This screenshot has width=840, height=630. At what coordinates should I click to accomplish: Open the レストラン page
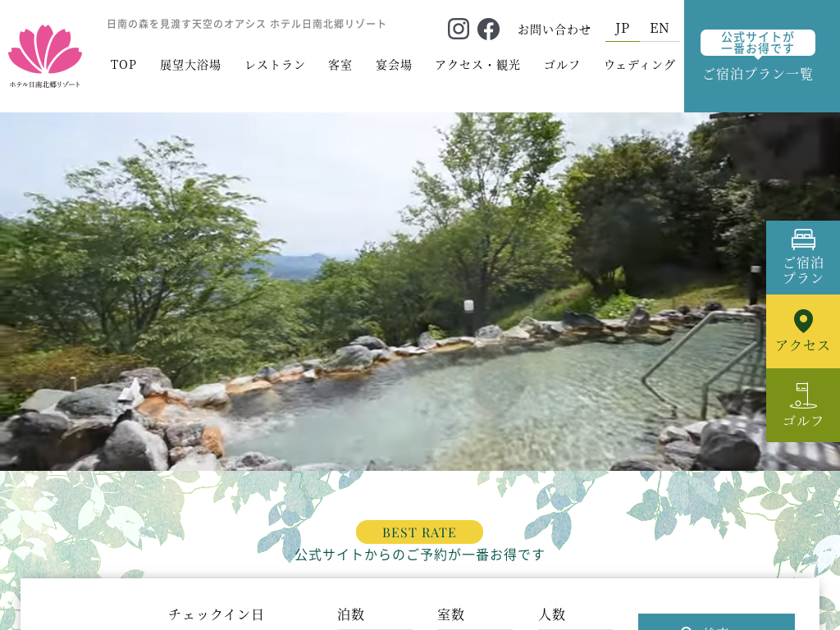coord(275,65)
